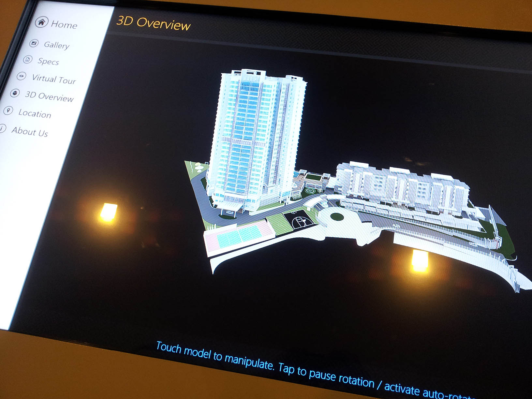
Task: Tap the 3D Overview cube icon
Action: 15,93
